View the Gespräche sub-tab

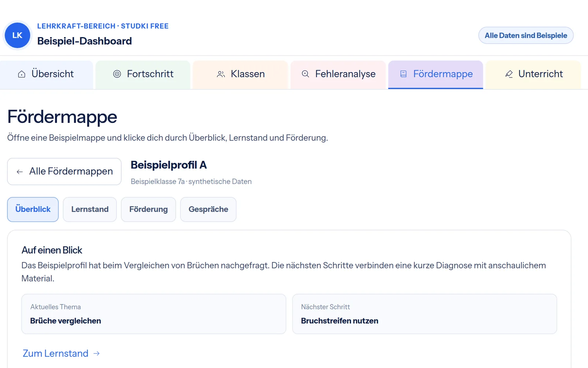click(208, 209)
